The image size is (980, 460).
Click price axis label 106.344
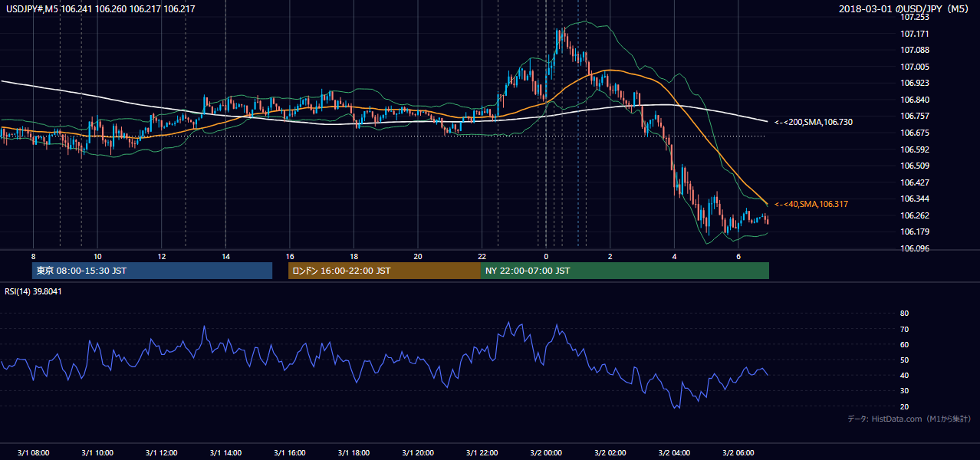tap(915, 199)
